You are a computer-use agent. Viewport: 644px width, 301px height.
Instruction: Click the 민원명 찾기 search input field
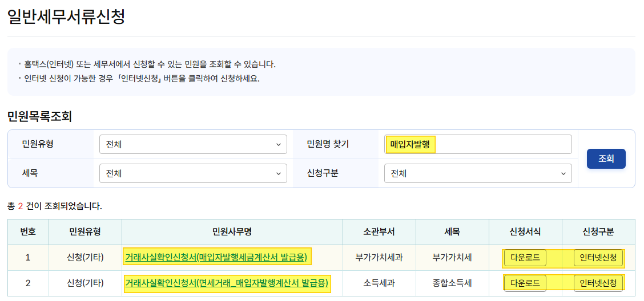(x=478, y=144)
